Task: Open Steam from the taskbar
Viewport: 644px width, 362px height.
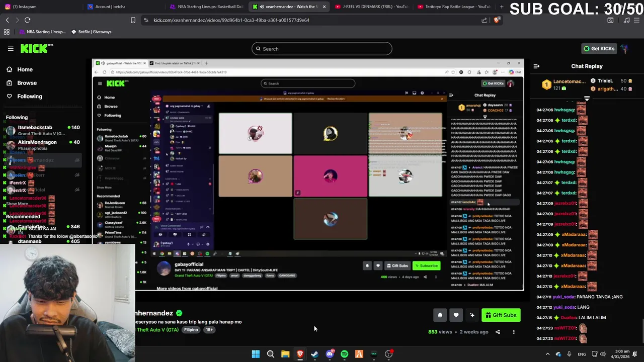Action: [x=314, y=354]
